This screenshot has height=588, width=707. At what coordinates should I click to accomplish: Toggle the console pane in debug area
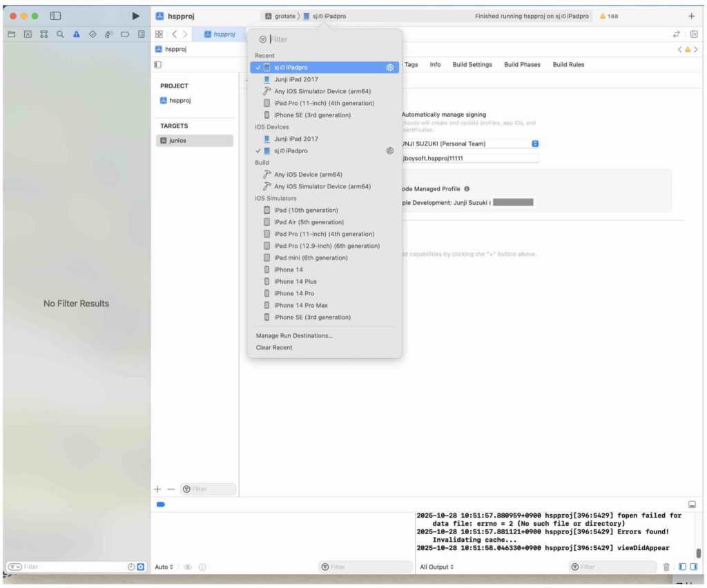[x=693, y=567]
